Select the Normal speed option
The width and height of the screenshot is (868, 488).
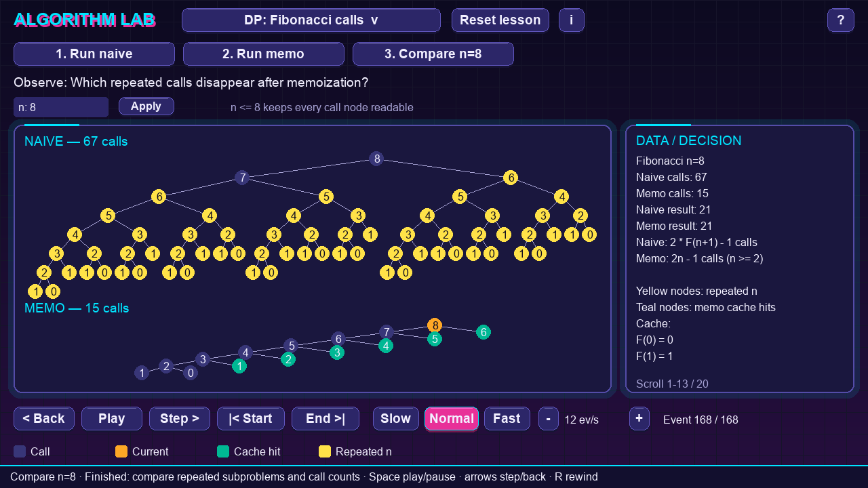tap(452, 419)
